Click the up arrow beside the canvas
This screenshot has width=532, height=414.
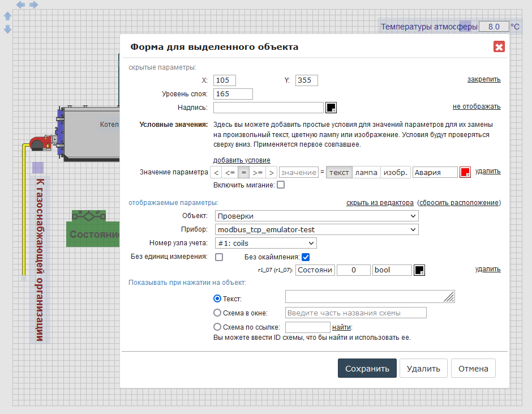pos(8,16)
